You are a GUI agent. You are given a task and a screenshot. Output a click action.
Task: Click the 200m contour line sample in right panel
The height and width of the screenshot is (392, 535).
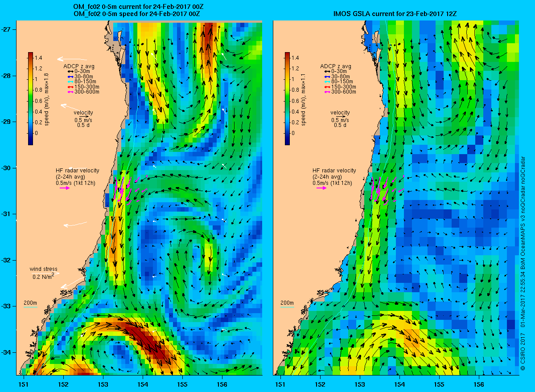click(x=287, y=307)
